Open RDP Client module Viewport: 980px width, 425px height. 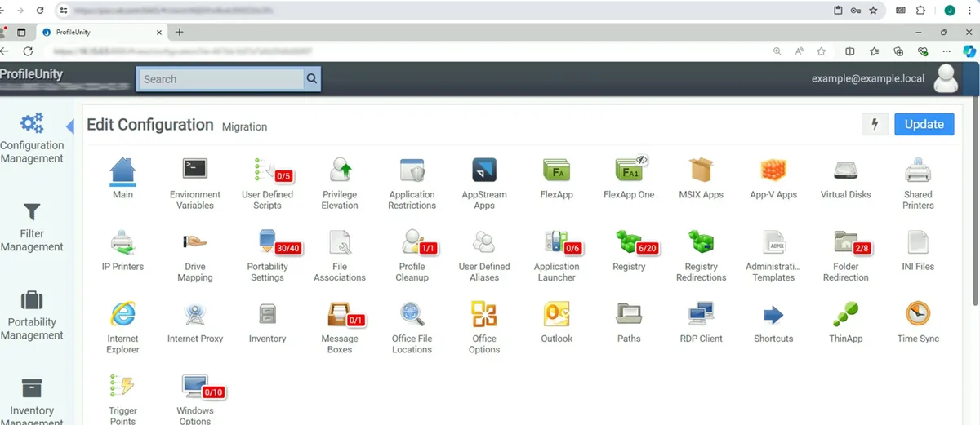[x=702, y=322]
